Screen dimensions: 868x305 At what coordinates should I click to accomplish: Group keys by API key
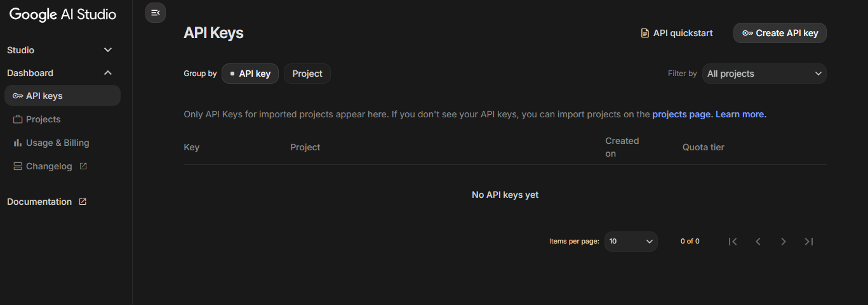click(x=250, y=74)
